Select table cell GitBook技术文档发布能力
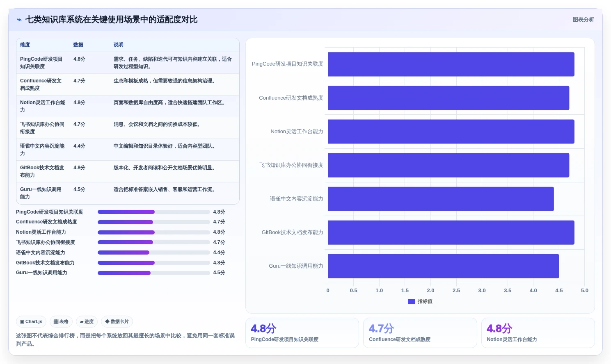This screenshot has height=364, width=611. (x=42, y=171)
